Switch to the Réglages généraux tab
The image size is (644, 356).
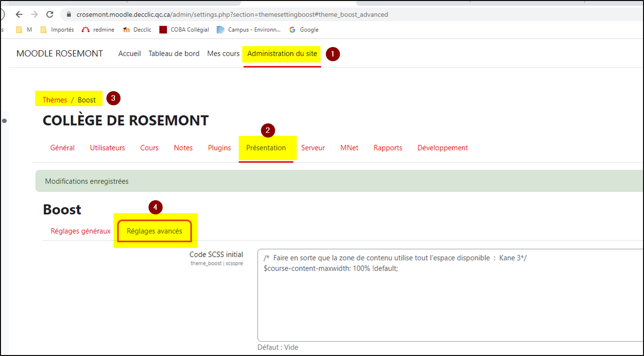[80, 231]
